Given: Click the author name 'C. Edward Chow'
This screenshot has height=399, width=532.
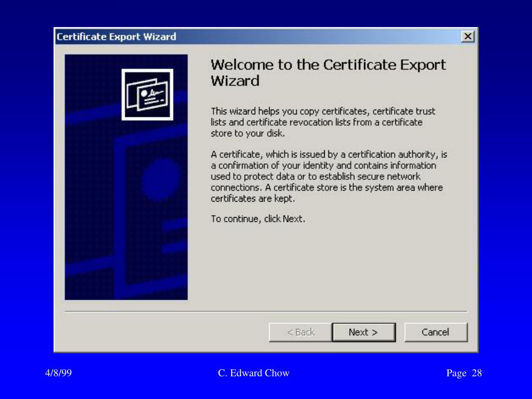Looking at the screenshot, I should (254, 373).
